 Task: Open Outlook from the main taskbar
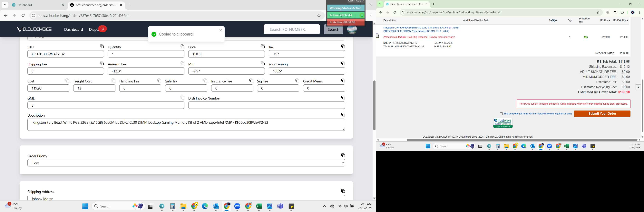coord(216,206)
